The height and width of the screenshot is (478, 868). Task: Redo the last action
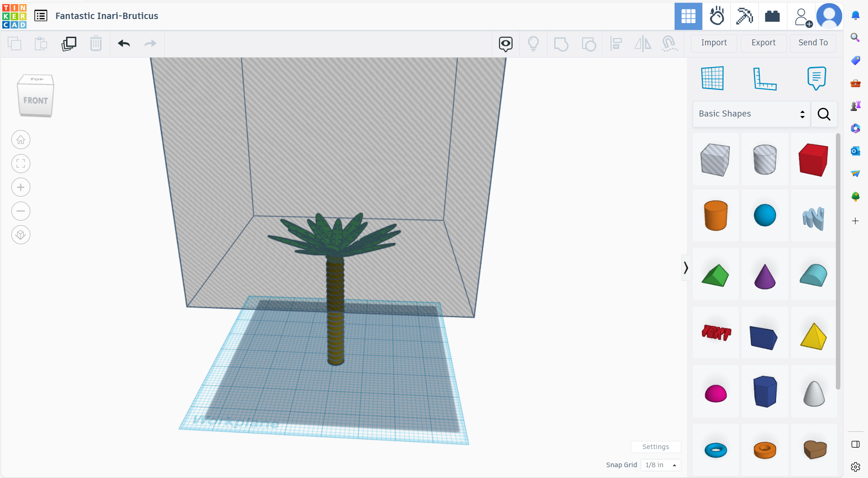pyautogui.click(x=150, y=43)
